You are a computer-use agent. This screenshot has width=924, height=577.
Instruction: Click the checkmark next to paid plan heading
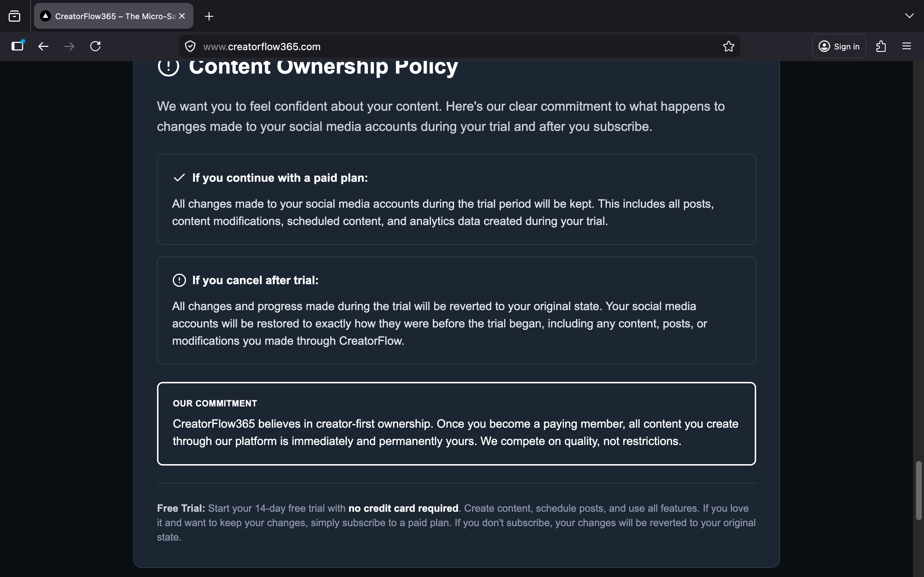coord(179,178)
